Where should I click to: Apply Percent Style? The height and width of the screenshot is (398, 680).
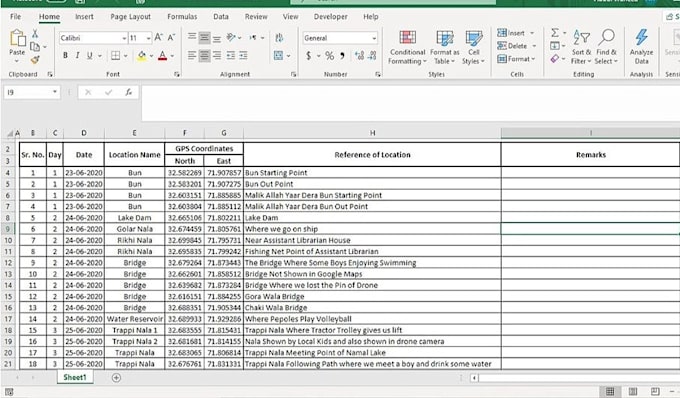(x=330, y=55)
